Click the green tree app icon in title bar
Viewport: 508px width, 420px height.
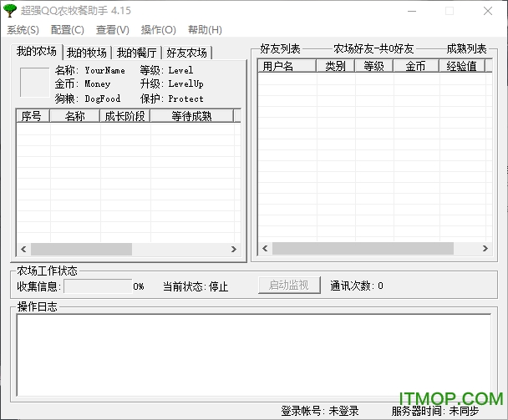(10, 11)
